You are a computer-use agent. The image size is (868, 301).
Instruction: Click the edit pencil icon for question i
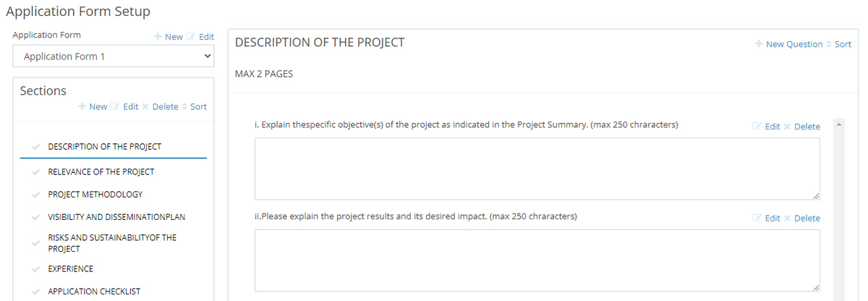coord(757,127)
